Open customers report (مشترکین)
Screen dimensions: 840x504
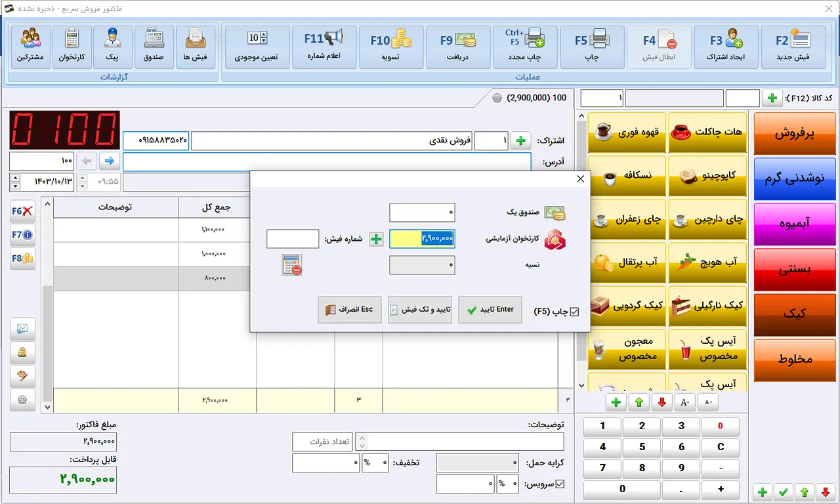click(x=31, y=47)
